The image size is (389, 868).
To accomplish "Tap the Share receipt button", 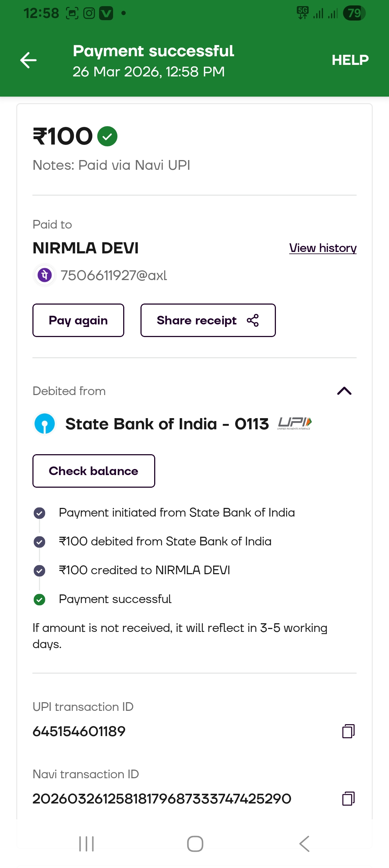I will click(x=208, y=320).
